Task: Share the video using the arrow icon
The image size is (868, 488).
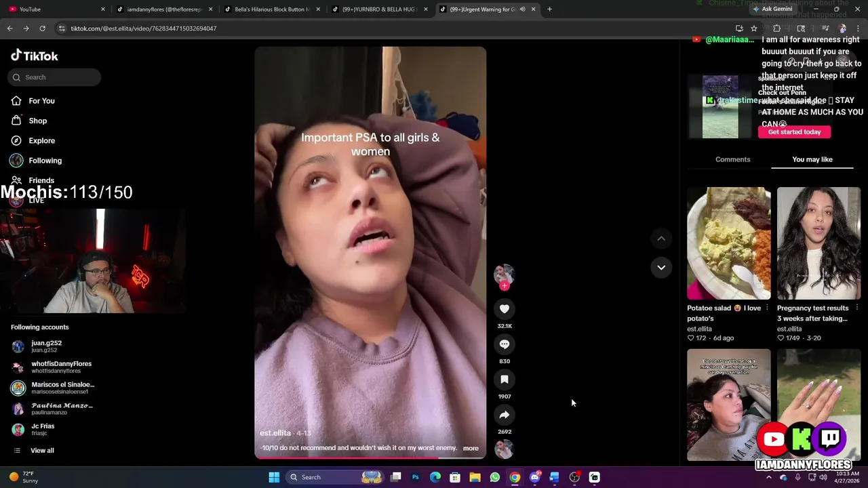Action: [x=505, y=415]
